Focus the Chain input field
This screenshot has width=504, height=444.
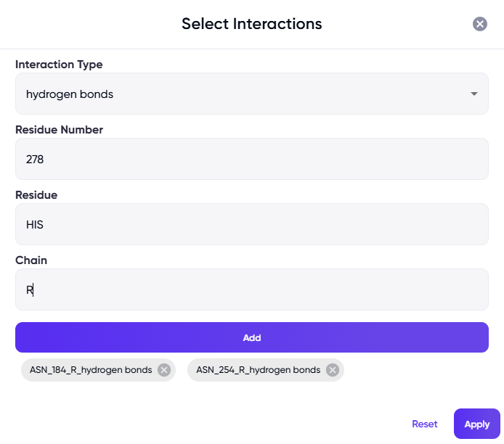pos(251,289)
